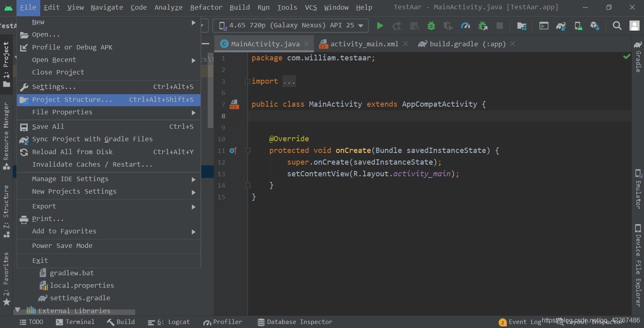Choose Sync Project with Gradle Files menu entry

(109, 139)
